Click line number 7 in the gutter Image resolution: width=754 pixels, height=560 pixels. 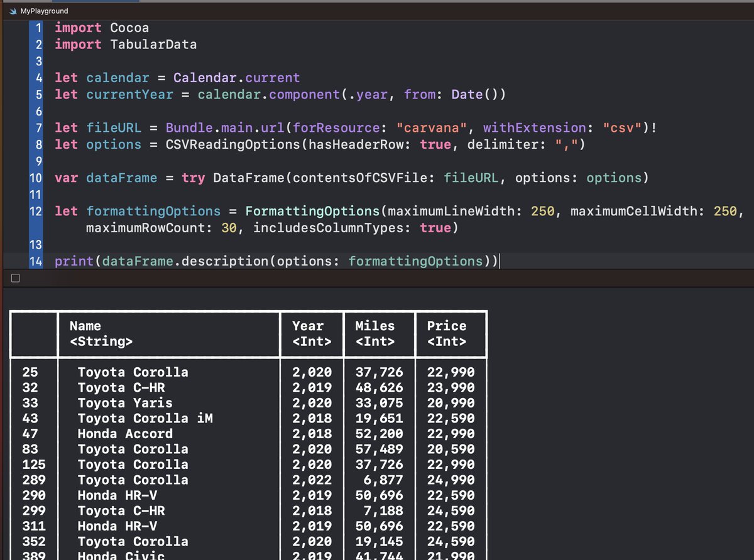pos(39,128)
